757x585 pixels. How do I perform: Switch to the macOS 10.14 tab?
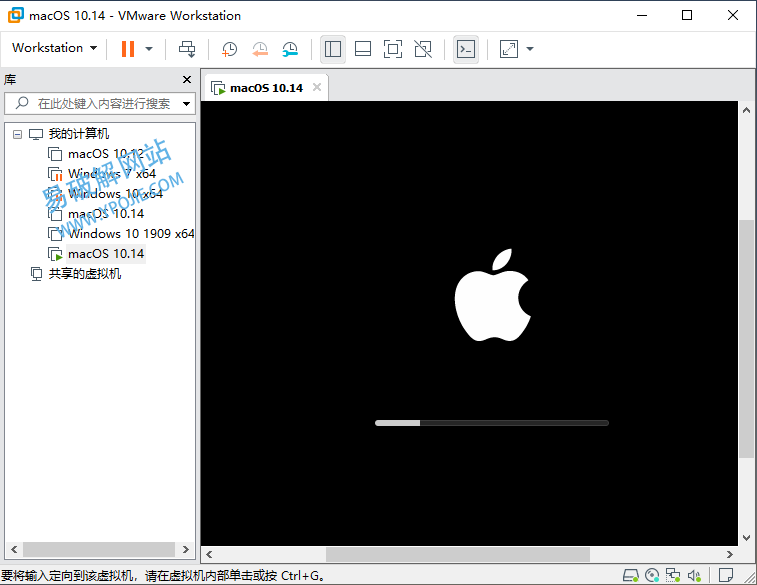point(266,88)
